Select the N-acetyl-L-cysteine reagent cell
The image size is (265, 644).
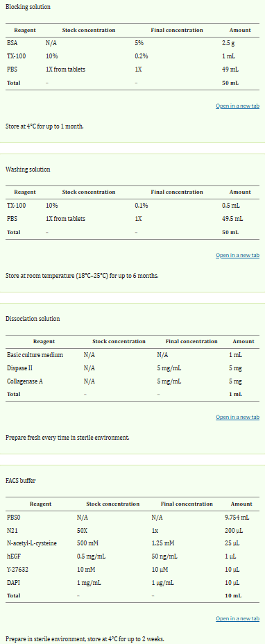pyautogui.click(x=32, y=543)
